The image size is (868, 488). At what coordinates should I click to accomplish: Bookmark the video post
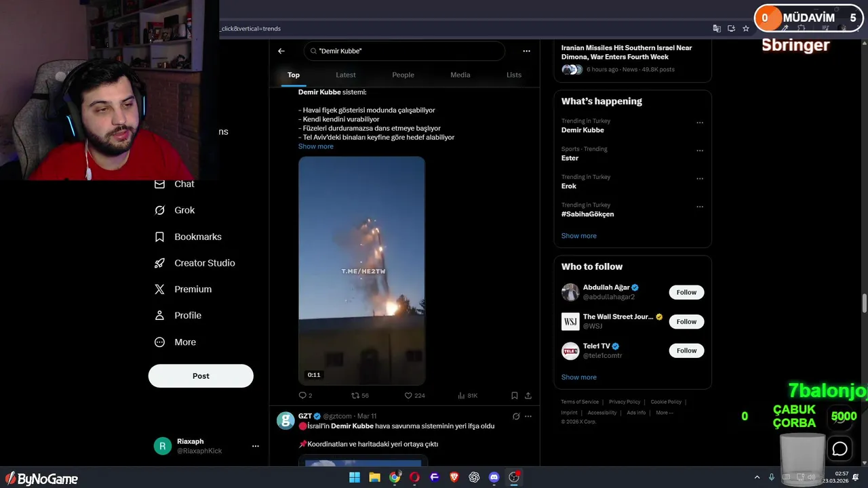(514, 395)
